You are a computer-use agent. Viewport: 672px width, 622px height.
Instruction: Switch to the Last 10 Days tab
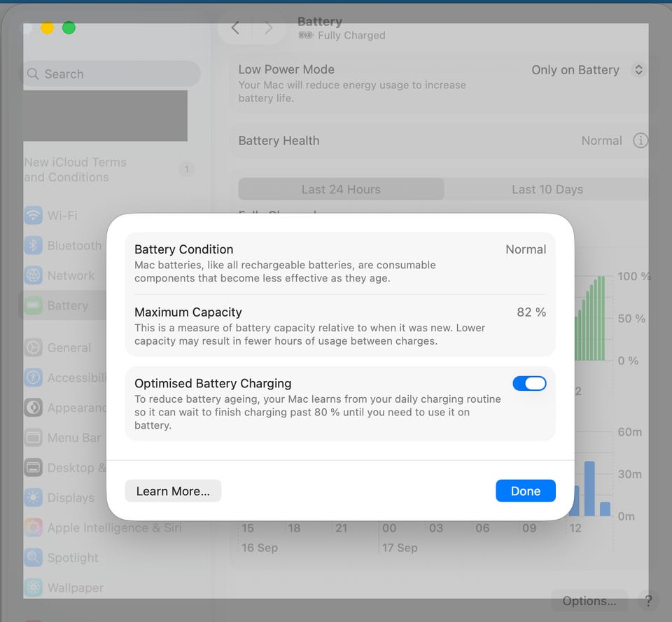547,189
